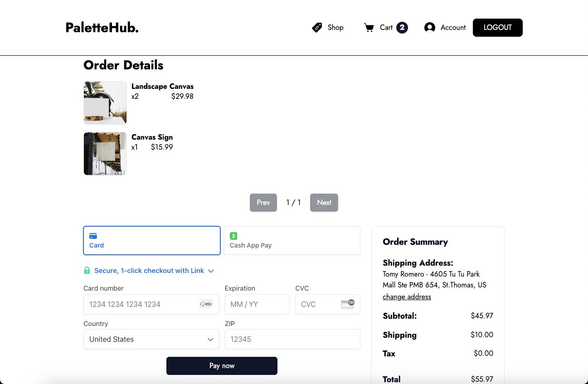Click the CVC card hint icon
The image size is (588, 384).
pos(347,304)
